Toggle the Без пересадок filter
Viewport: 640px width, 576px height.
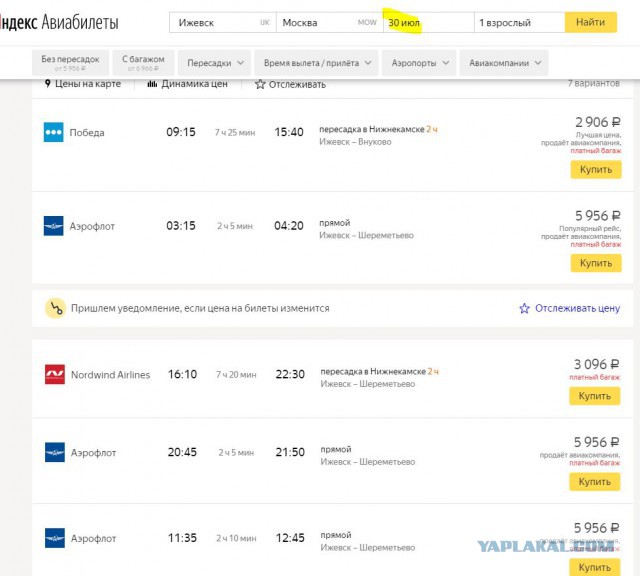(x=70, y=63)
